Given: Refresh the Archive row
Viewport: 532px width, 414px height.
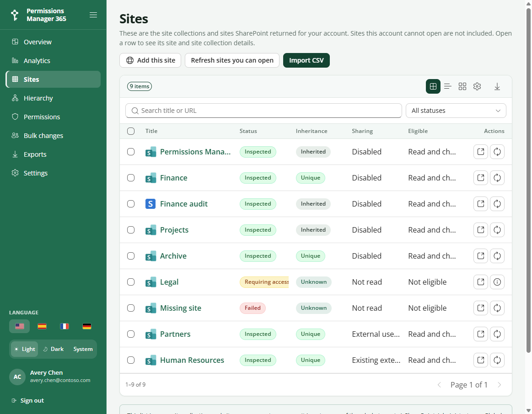Looking at the screenshot, I should click(x=497, y=256).
